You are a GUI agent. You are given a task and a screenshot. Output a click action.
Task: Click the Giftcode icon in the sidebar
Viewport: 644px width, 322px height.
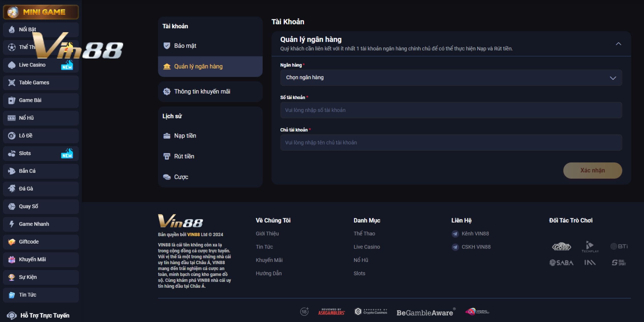pyautogui.click(x=12, y=242)
